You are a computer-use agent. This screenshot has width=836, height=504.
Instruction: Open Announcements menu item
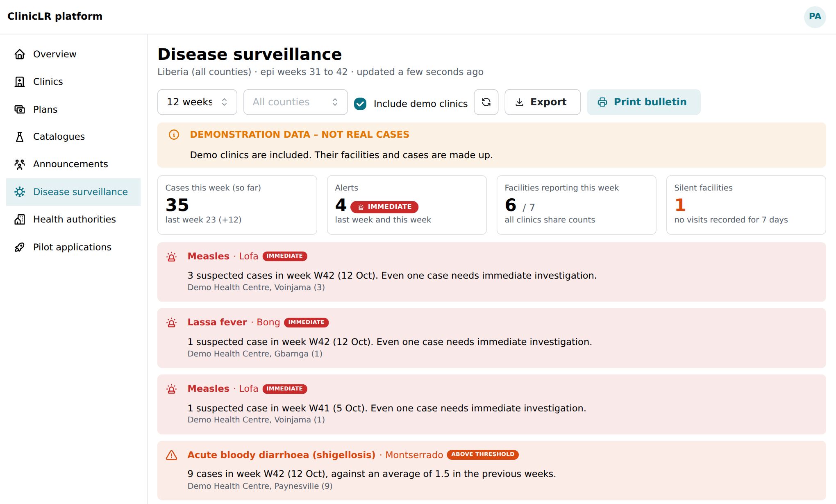click(73, 164)
